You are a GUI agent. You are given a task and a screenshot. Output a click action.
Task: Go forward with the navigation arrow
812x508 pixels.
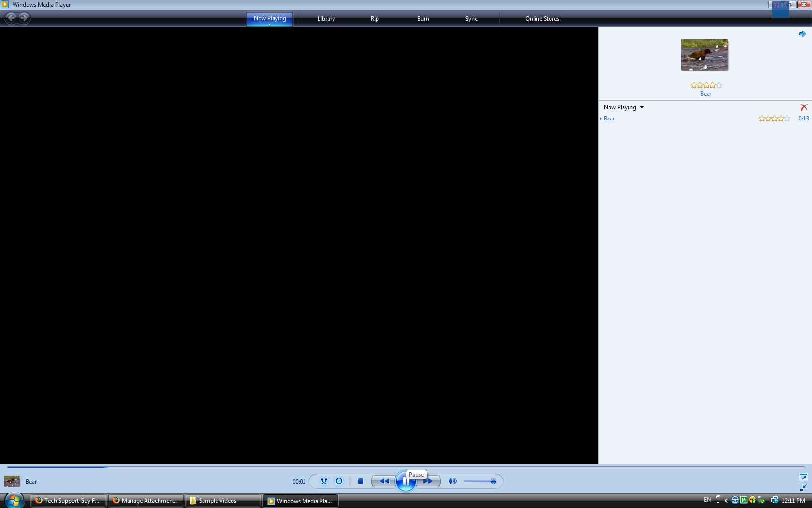tap(24, 18)
